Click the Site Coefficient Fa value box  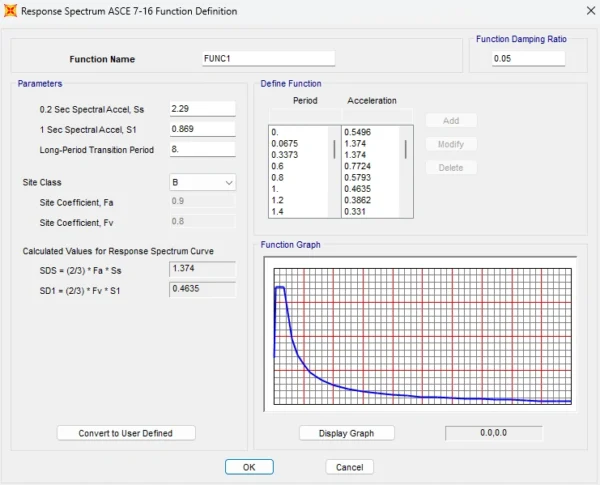click(x=202, y=201)
